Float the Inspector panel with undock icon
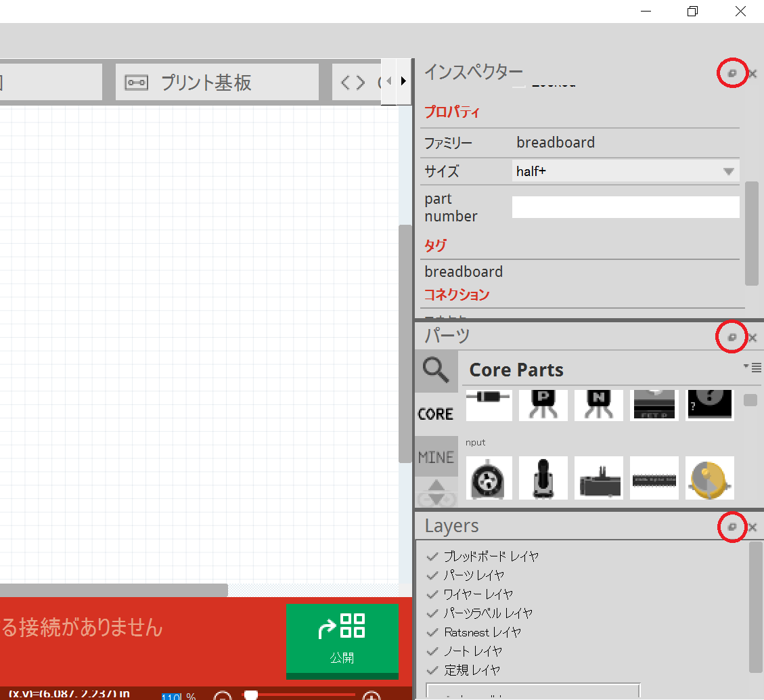 732,74
